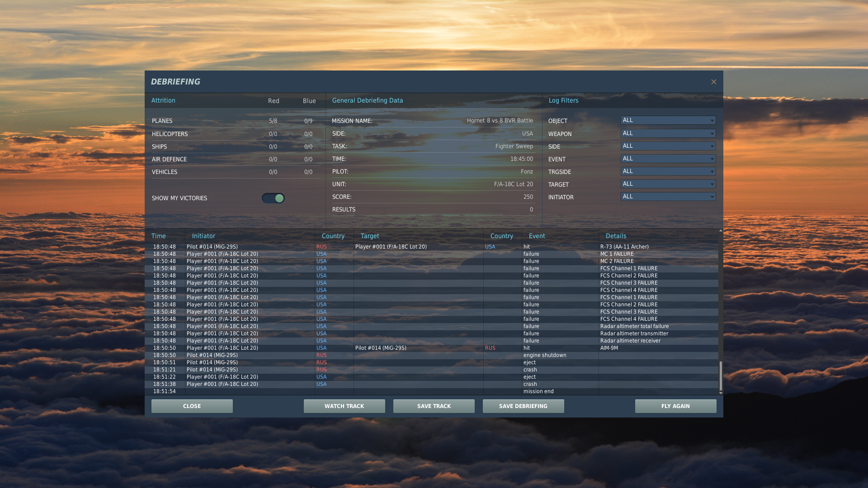Viewport: 868px width, 488px height.
Task: Click the CLOSE button
Action: point(192,406)
